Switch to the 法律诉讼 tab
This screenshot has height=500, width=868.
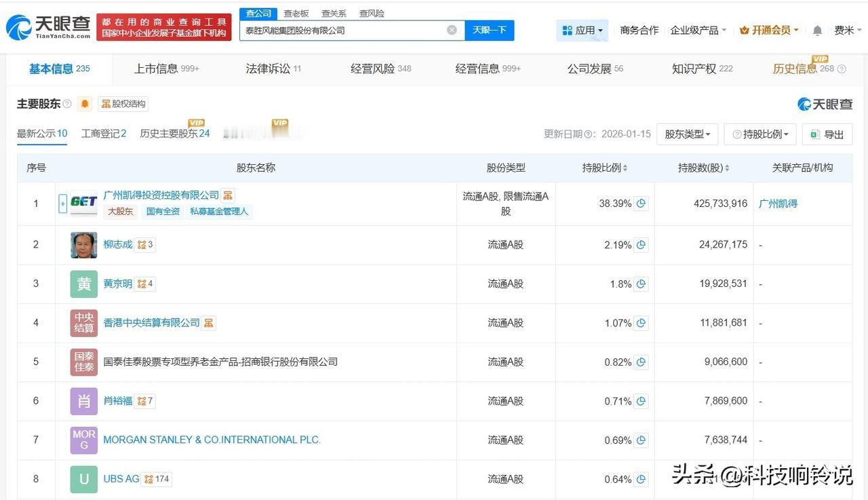pyautogui.click(x=273, y=69)
